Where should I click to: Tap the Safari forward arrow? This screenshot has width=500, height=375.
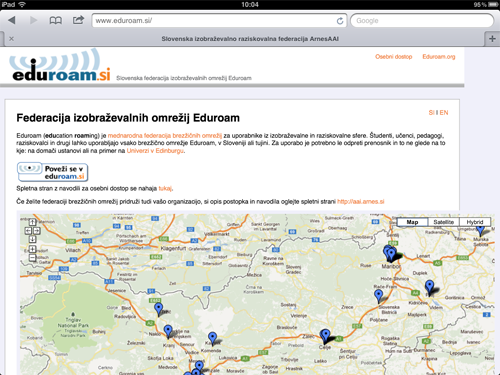pyautogui.click(x=33, y=20)
